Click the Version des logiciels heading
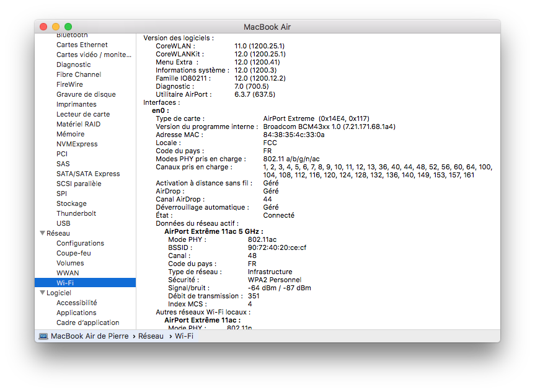 [179, 38]
